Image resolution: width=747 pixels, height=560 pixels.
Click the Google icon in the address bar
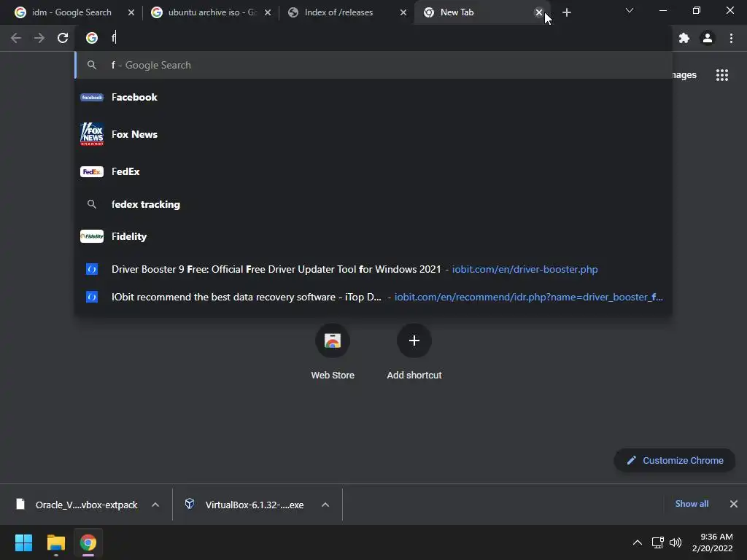click(x=92, y=38)
